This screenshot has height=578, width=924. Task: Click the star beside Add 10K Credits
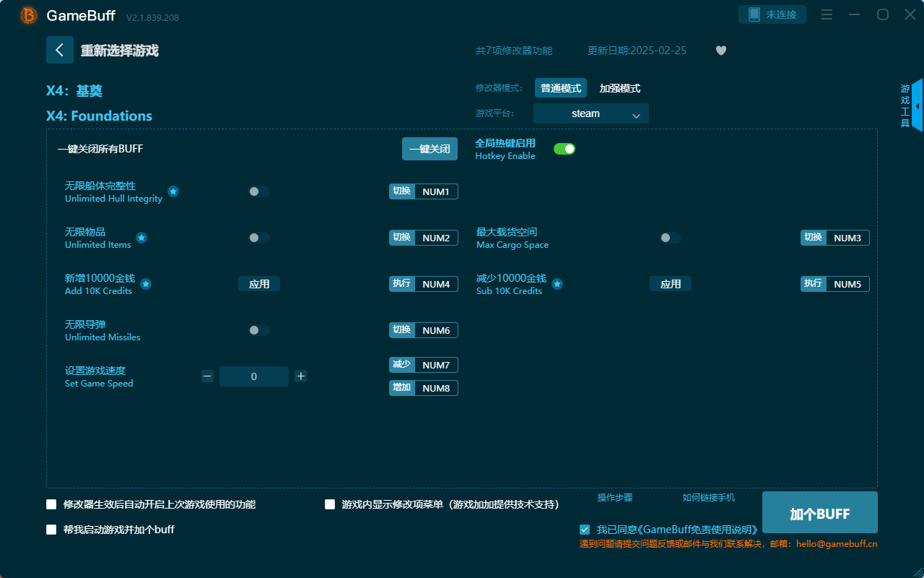[146, 284]
